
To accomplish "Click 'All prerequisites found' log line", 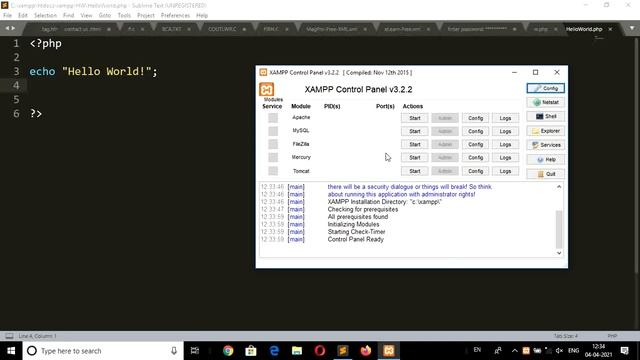I will coord(358,217).
